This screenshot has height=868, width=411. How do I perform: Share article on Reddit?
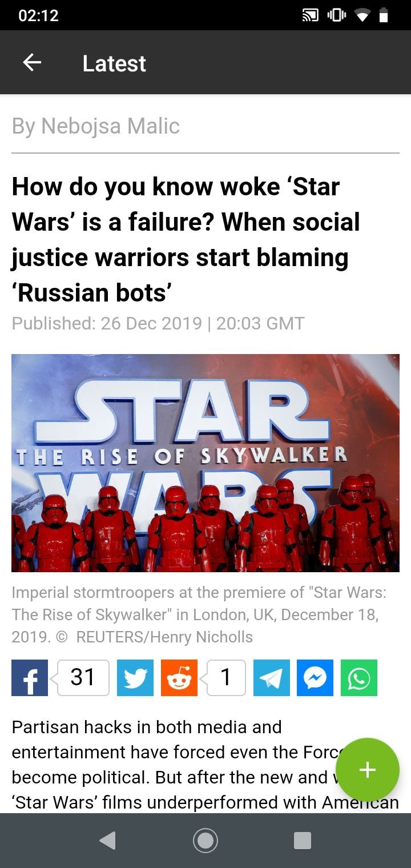coord(179,678)
